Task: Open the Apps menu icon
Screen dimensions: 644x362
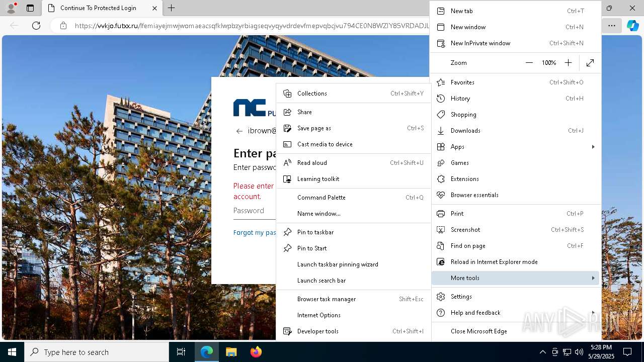Action: pos(441,147)
